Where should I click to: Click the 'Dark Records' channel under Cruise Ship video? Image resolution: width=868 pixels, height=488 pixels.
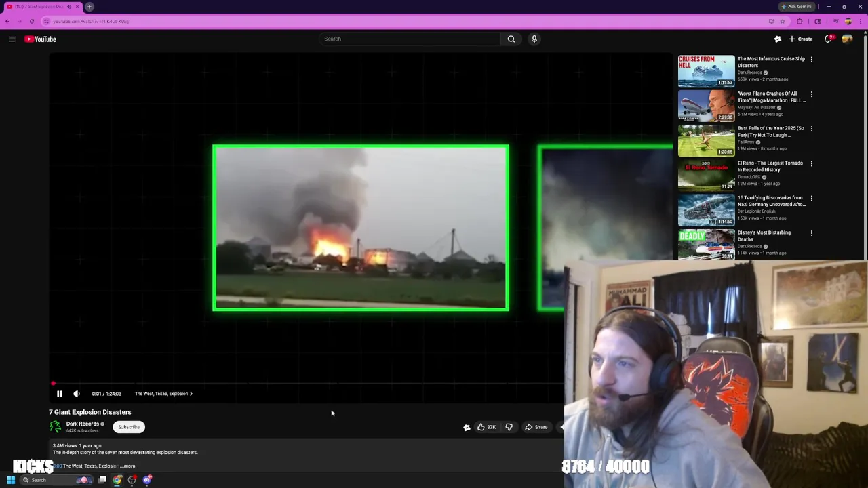coord(750,73)
